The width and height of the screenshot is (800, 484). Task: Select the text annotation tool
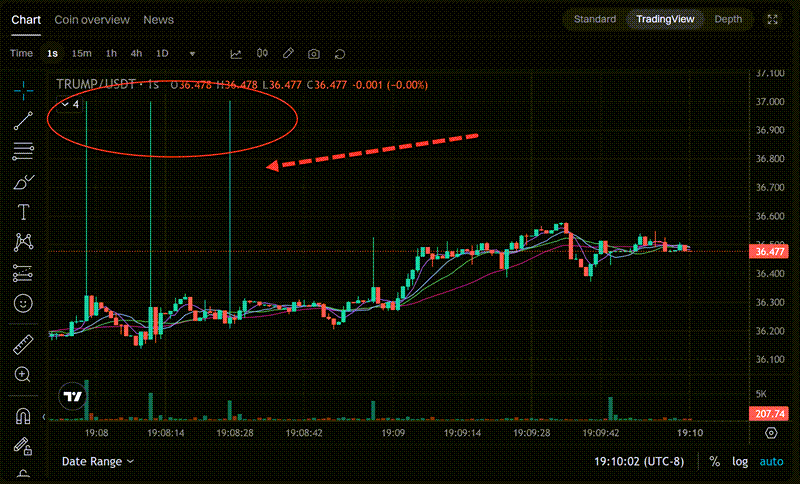(22, 212)
